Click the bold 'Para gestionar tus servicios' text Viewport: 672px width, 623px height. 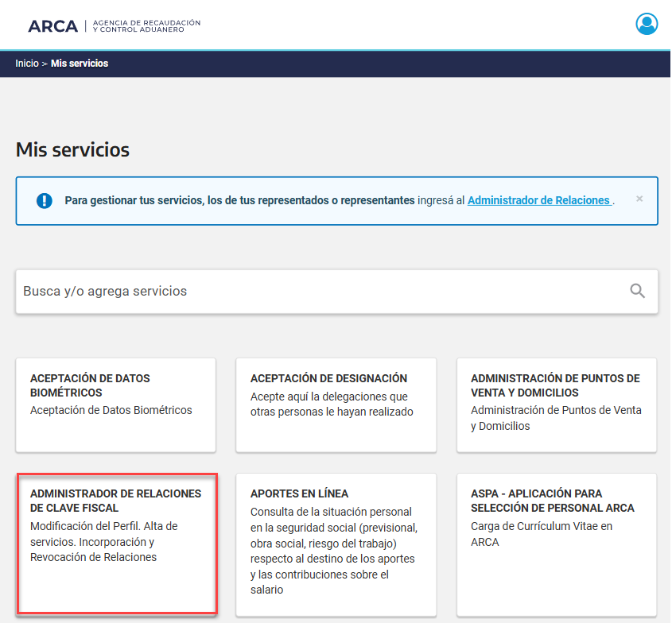coord(239,201)
